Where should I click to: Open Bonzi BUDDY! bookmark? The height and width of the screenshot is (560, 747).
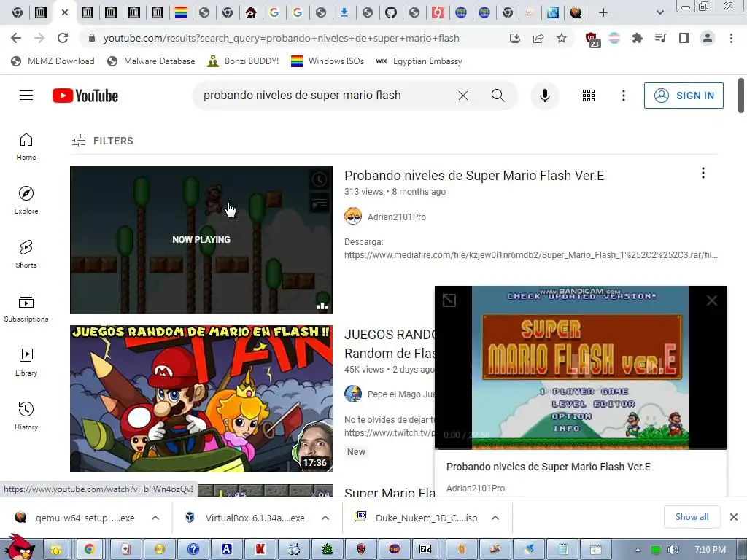(243, 61)
